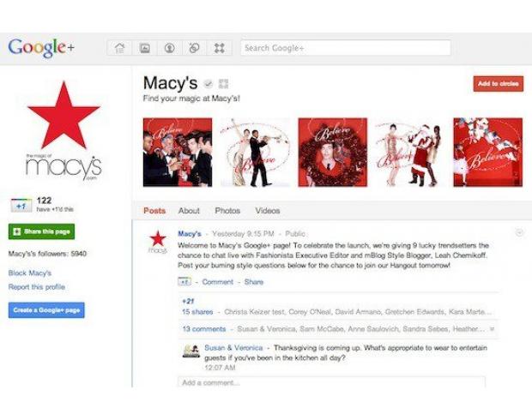Click the Search Google+ field
Image resolution: width=532 pixels, height=420 pixels.
[x=346, y=48]
